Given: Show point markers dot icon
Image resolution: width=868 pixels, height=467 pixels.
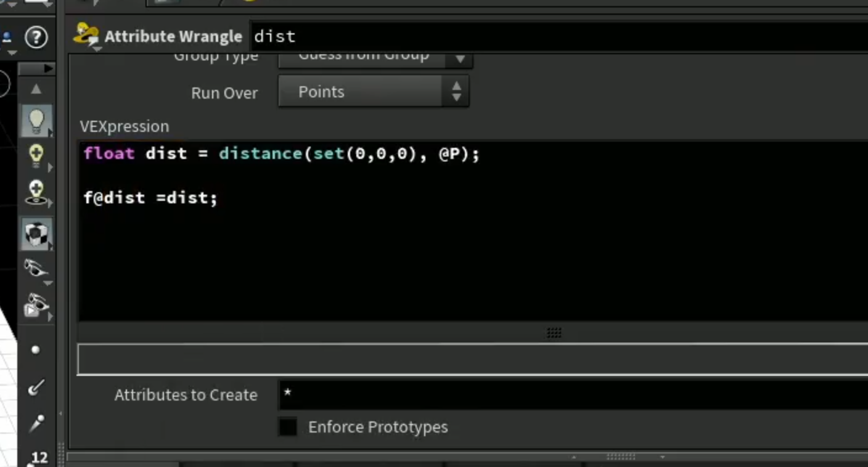Looking at the screenshot, I should pos(36,349).
